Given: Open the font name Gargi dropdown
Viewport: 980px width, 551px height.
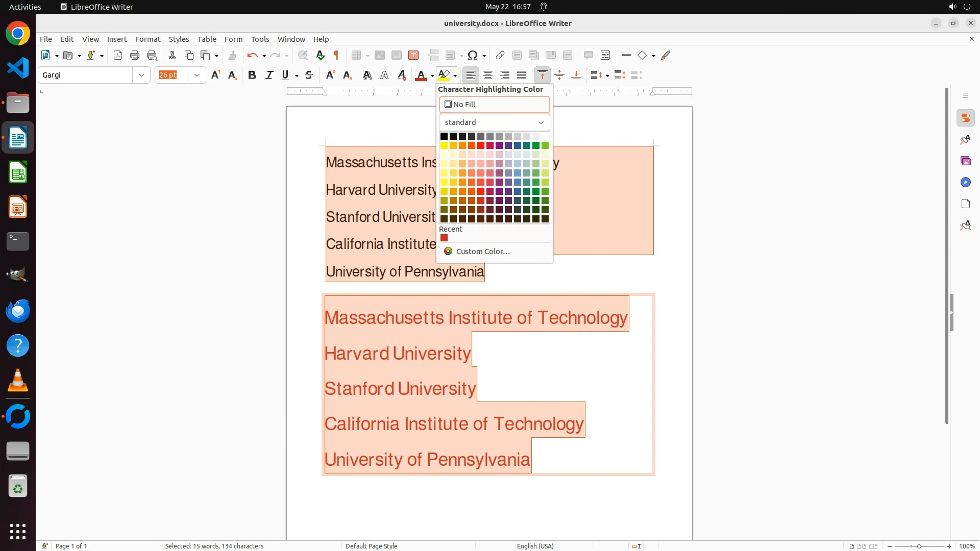Looking at the screenshot, I should (x=141, y=76).
